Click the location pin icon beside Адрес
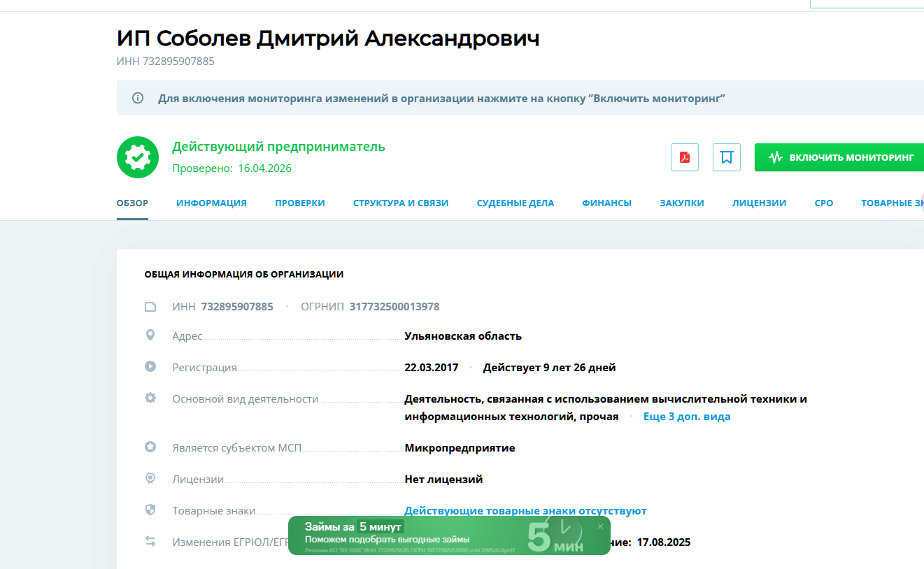 (150, 336)
